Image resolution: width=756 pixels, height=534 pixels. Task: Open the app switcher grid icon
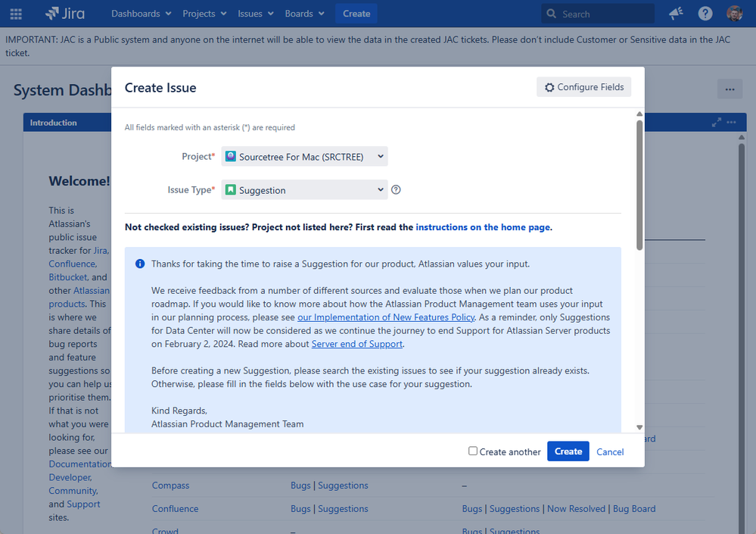[16, 14]
